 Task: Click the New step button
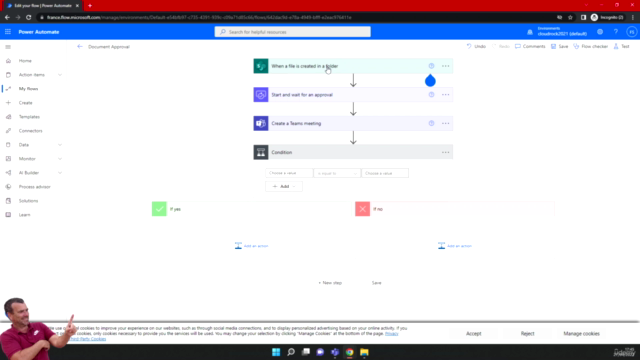pyautogui.click(x=330, y=283)
